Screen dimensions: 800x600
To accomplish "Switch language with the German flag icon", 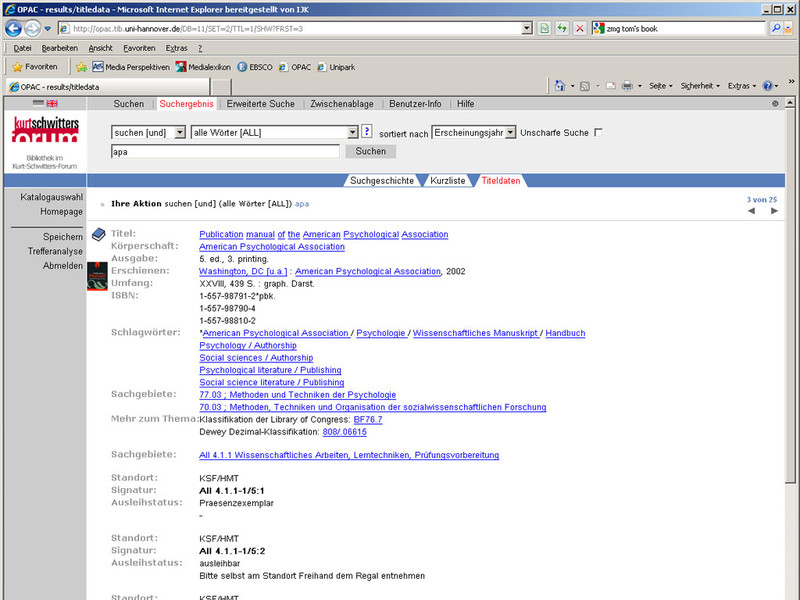I will [38, 103].
